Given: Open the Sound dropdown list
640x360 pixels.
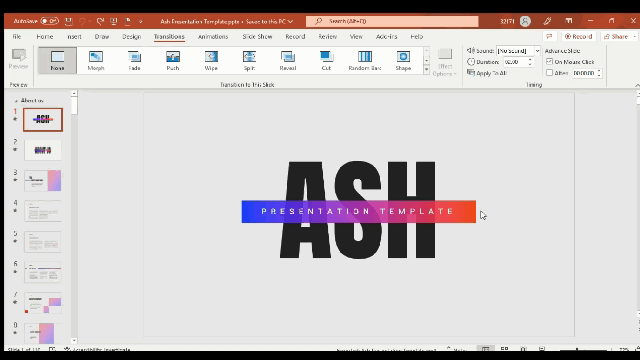Looking at the screenshot, I should click(537, 51).
